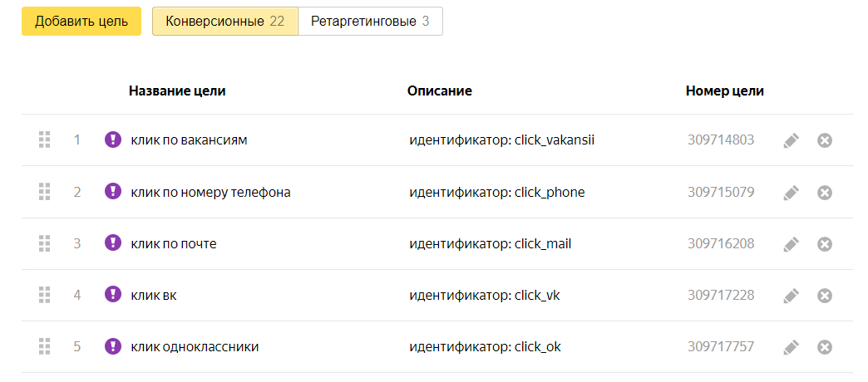This screenshot has width=868, height=382.
Task: Click the goal number 309715079
Action: point(721,193)
